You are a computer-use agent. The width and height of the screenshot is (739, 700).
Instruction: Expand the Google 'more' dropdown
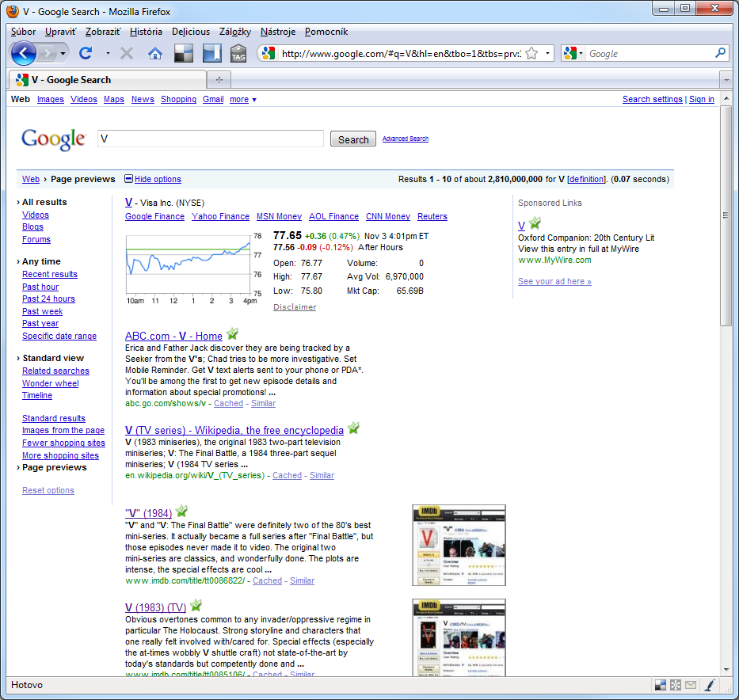pos(242,100)
